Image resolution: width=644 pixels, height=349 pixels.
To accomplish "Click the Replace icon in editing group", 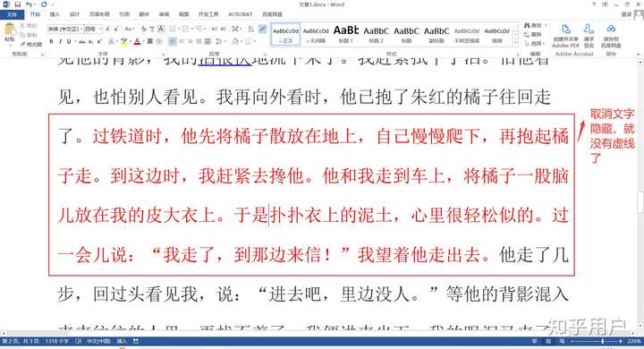I will click(528, 35).
